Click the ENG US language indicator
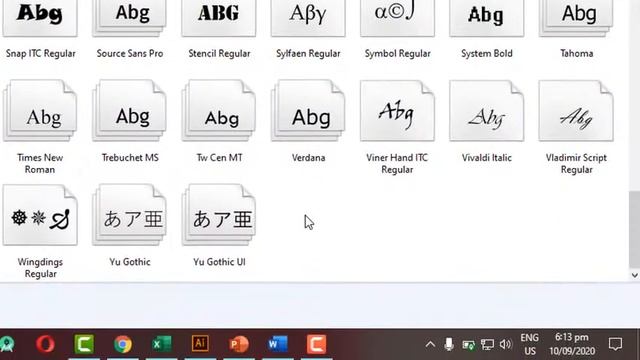The width and height of the screenshot is (640, 360). coord(529,344)
